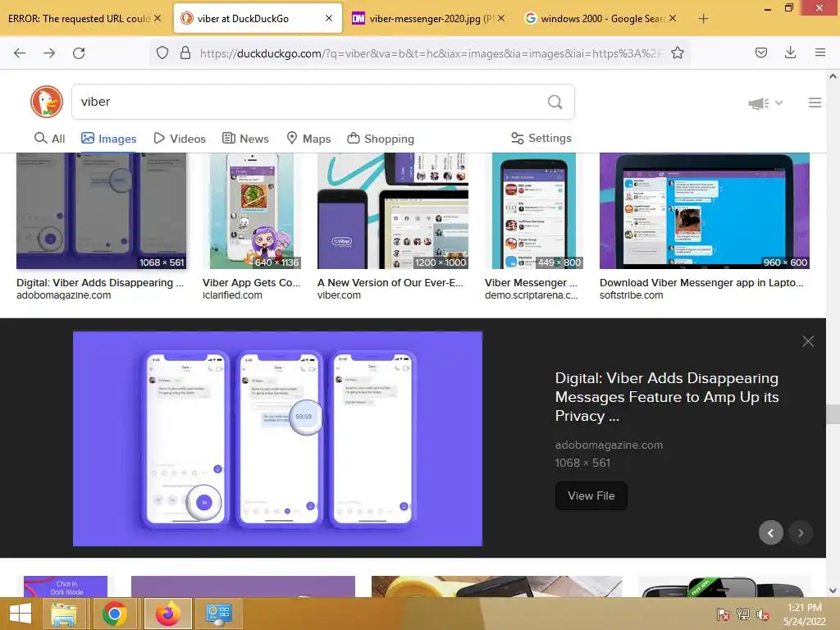The image size is (840, 630).
Task: Open the Windows Start button
Action: click(21, 614)
